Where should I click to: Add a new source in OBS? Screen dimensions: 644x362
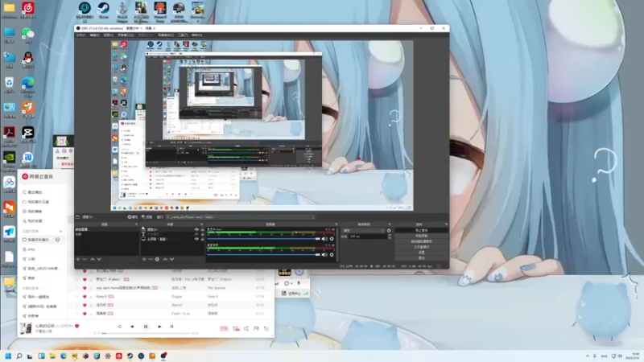pyautogui.click(x=144, y=259)
